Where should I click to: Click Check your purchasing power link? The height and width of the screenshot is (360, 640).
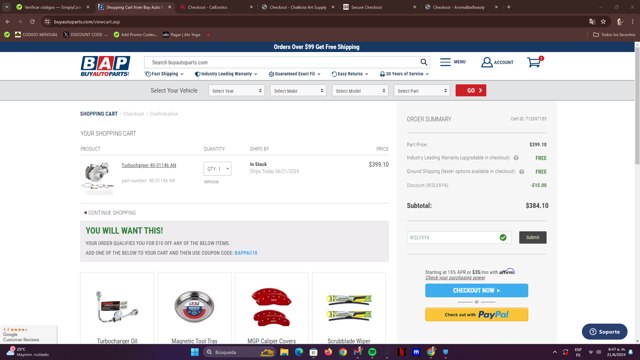pos(455,278)
